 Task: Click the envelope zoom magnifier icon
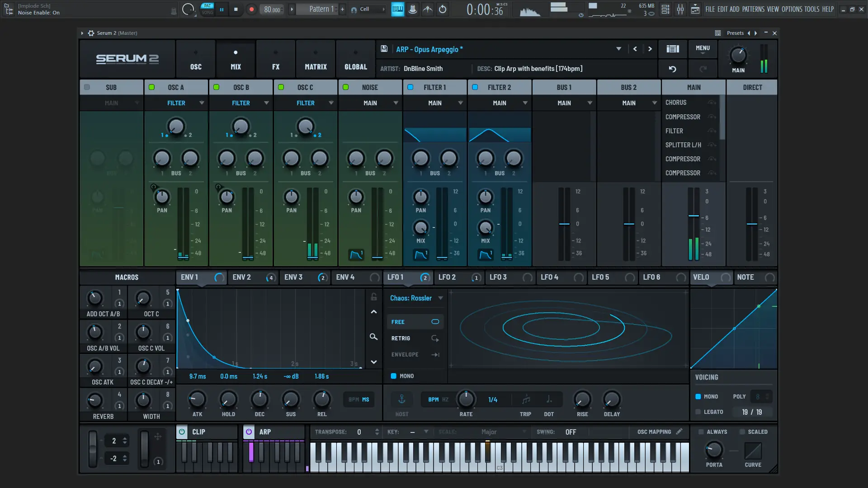pos(373,337)
